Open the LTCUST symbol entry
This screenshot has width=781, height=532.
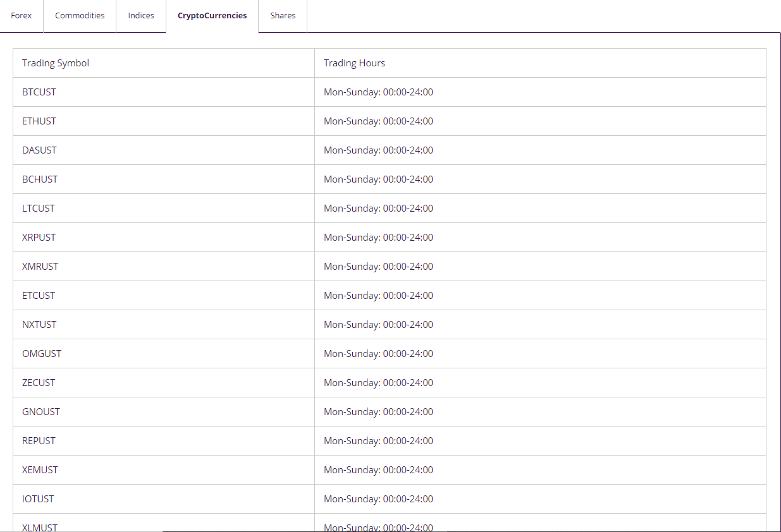point(38,208)
